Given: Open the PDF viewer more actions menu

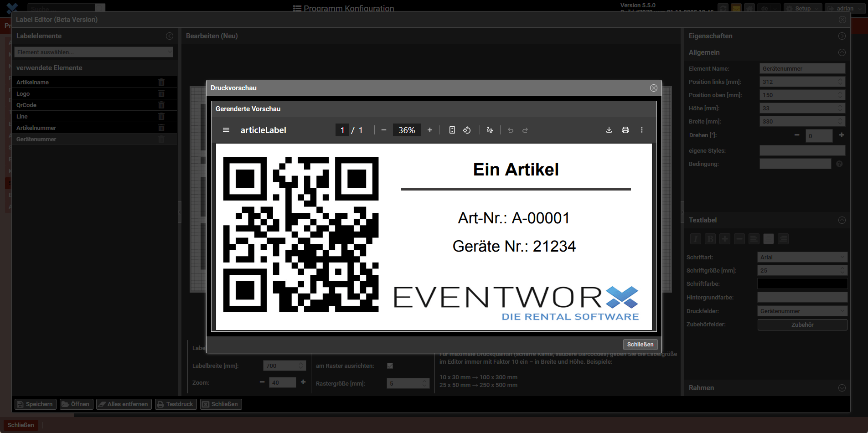Looking at the screenshot, I should pyautogui.click(x=641, y=130).
